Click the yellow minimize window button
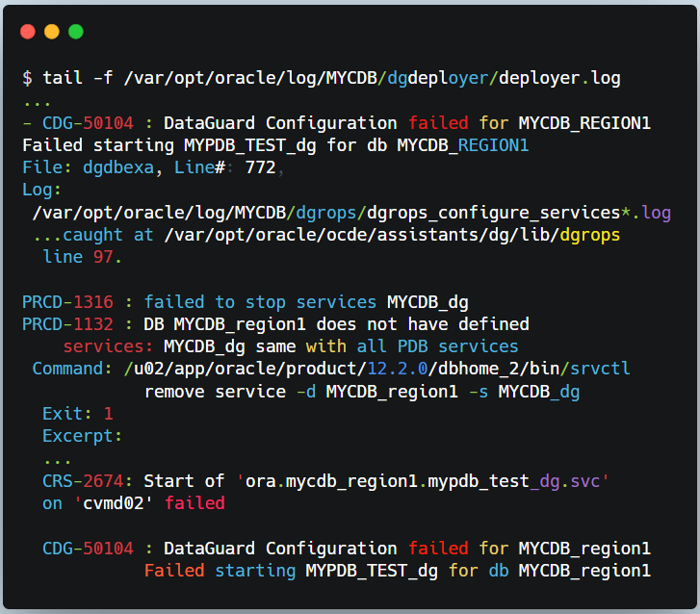 (52, 32)
